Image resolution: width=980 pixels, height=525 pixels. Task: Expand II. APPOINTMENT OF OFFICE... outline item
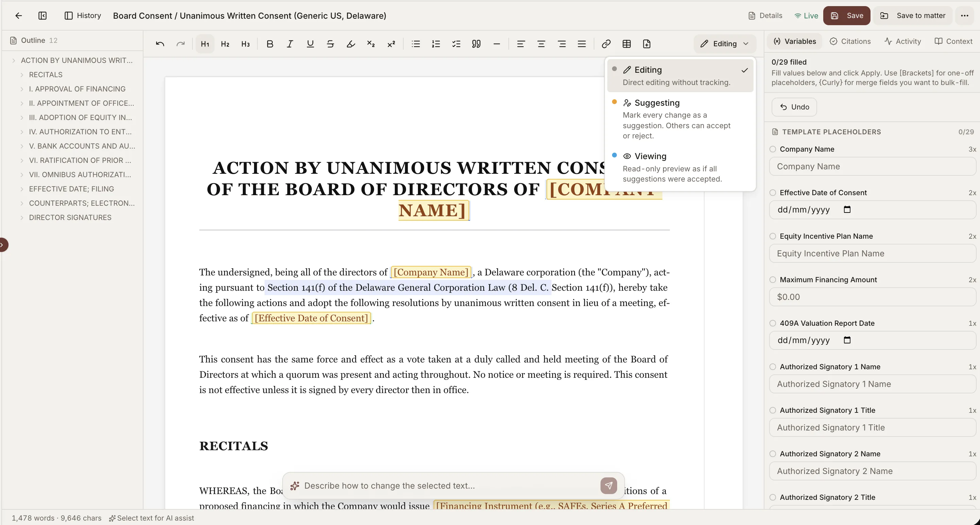tap(22, 103)
